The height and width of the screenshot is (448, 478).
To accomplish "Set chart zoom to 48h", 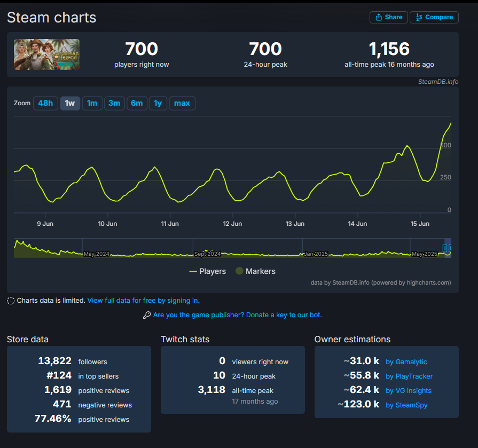I will pyautogui.click(x=45, y=103).
